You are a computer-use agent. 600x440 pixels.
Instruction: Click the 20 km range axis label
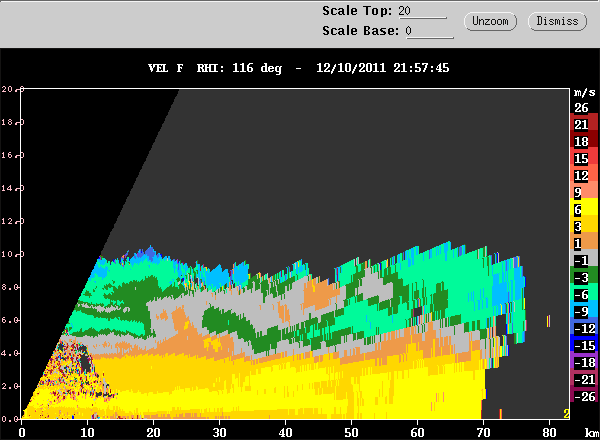point(153,433)
